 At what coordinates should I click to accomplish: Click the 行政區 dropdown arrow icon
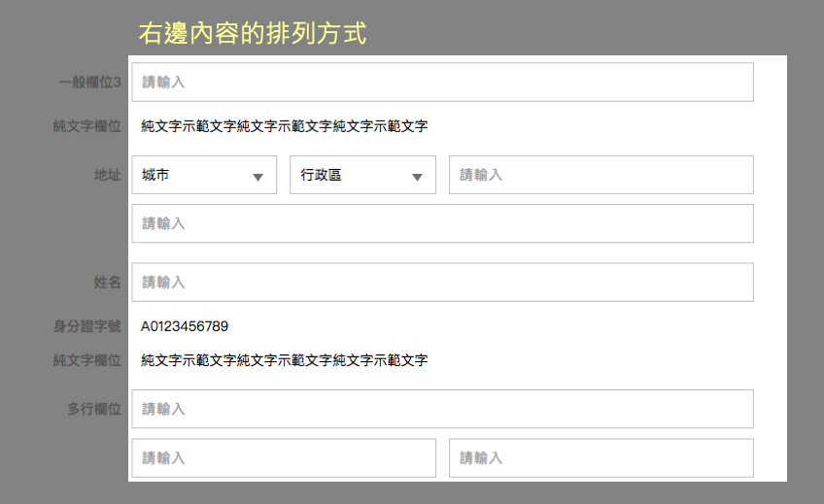click(x=417, y=178)
